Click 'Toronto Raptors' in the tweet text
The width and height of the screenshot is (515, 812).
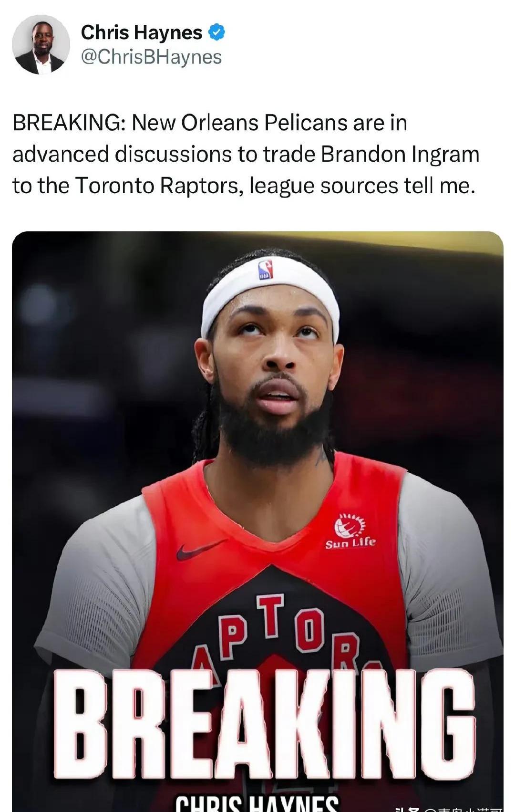tap(157, 186)
